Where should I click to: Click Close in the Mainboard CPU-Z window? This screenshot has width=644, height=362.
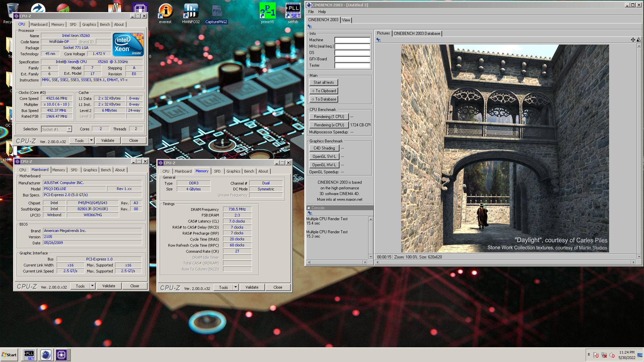[135, 286]
